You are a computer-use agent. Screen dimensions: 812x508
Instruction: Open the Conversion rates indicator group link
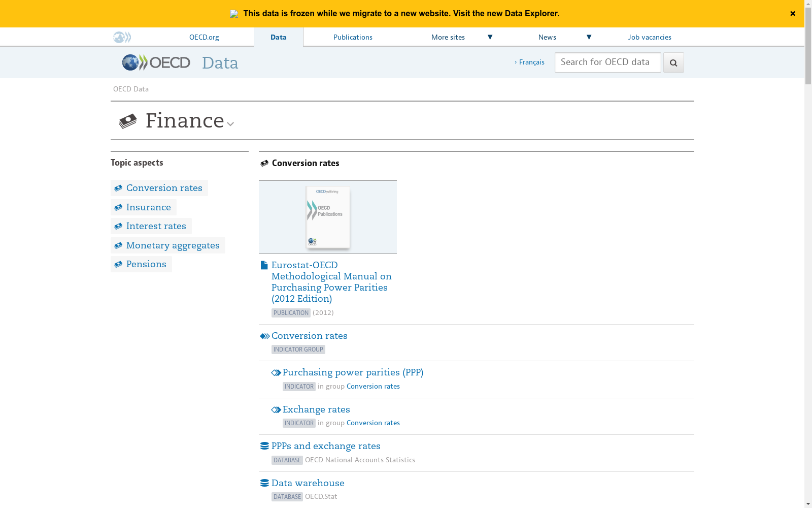click(310, 336)
